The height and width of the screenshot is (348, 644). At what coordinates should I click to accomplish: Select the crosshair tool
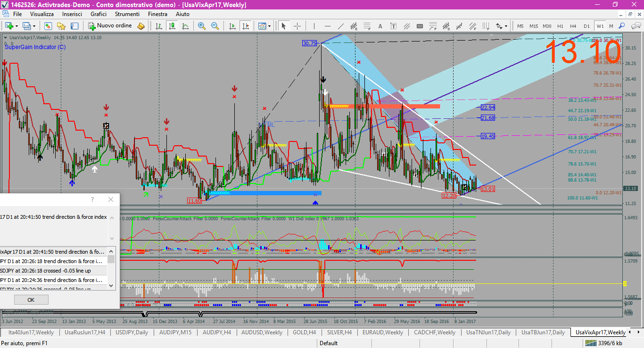297,26
